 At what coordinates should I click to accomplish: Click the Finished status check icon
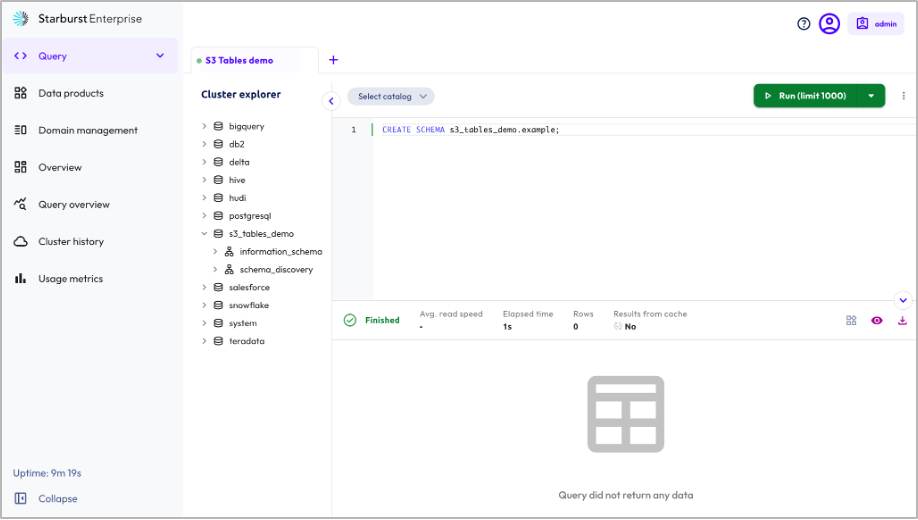tap(350, 320)
